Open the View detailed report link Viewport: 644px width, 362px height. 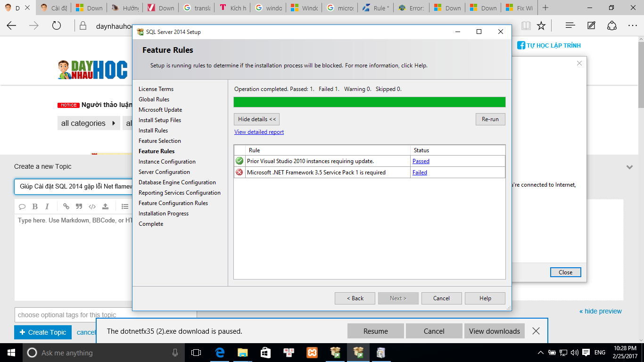click(x=259, y=132)
